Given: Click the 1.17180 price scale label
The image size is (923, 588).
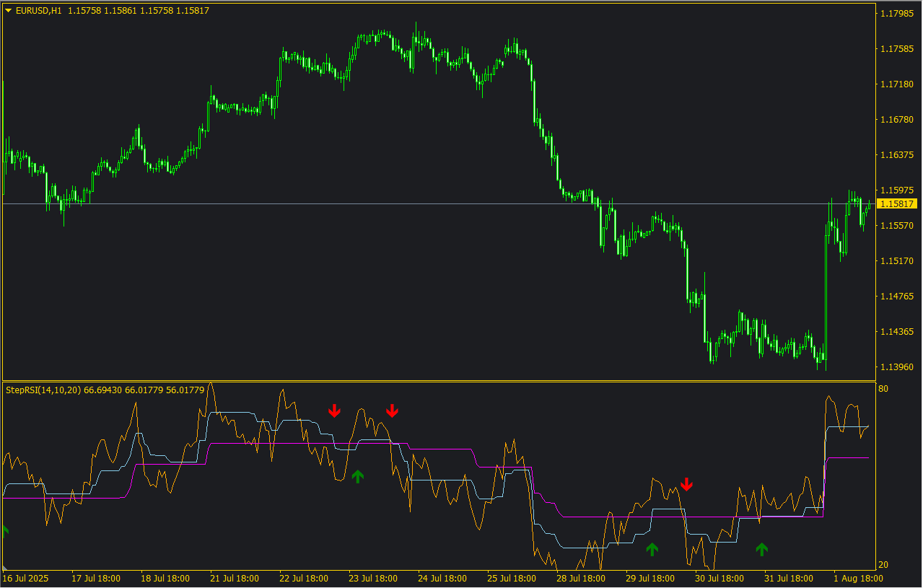Looking at the screenshot, I should pos(896,84).
